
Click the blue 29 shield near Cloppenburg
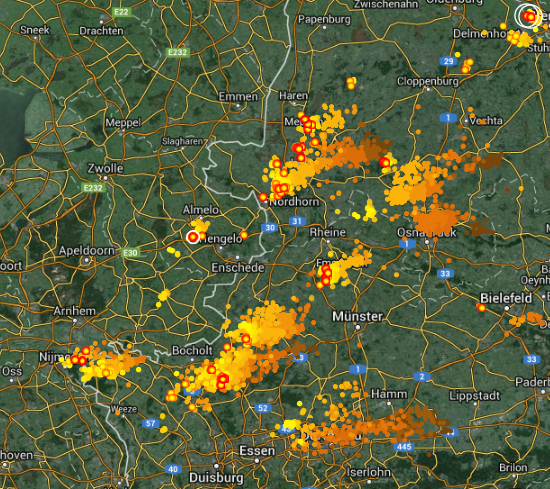[x=448, y=61]
